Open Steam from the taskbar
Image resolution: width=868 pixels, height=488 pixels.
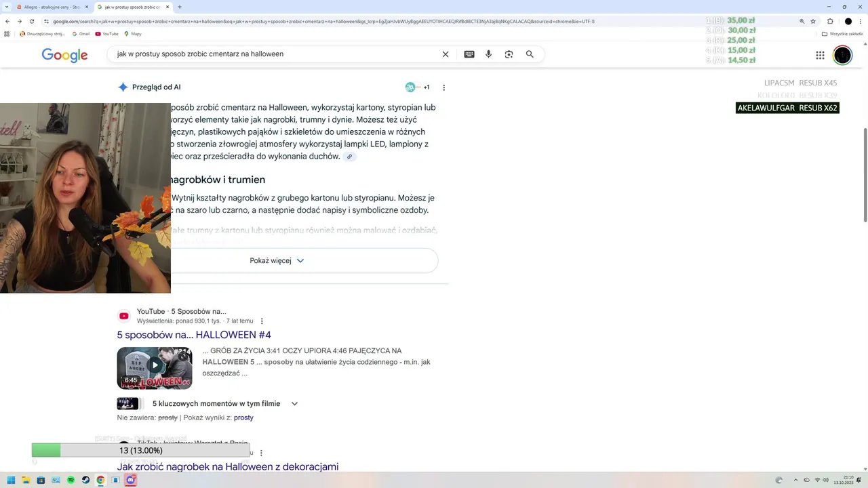click(85, 480)
